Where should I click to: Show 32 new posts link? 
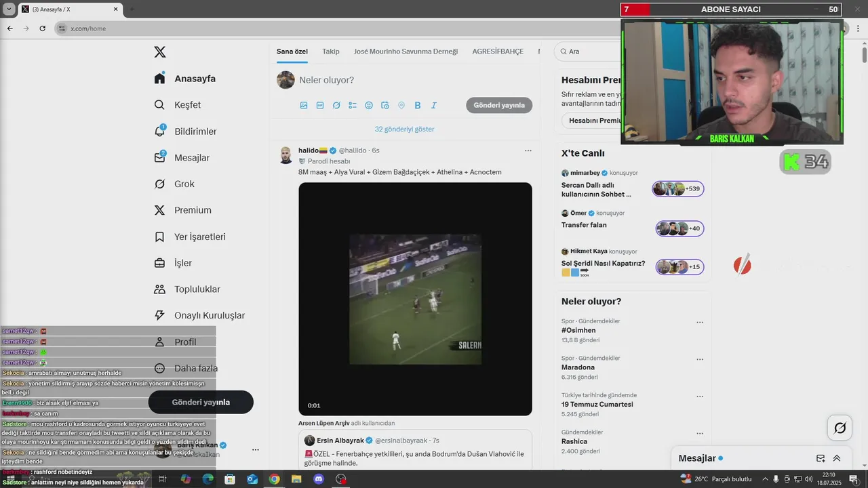[405, 129]
